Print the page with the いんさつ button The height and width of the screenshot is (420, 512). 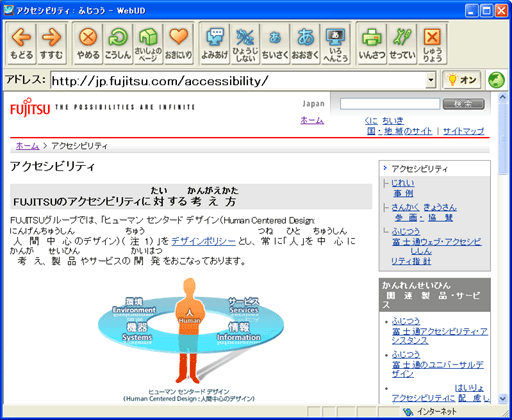point(372,44)
